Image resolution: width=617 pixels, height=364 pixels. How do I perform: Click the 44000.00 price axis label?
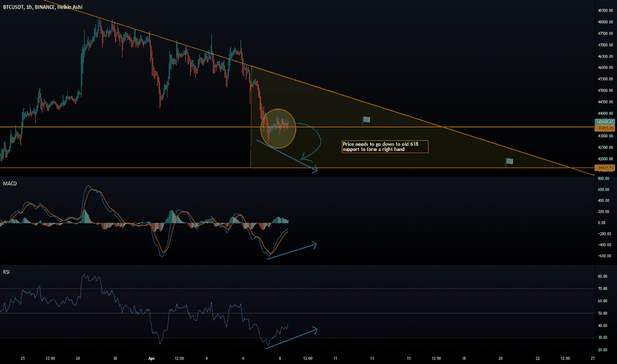[x=605, y=113]
